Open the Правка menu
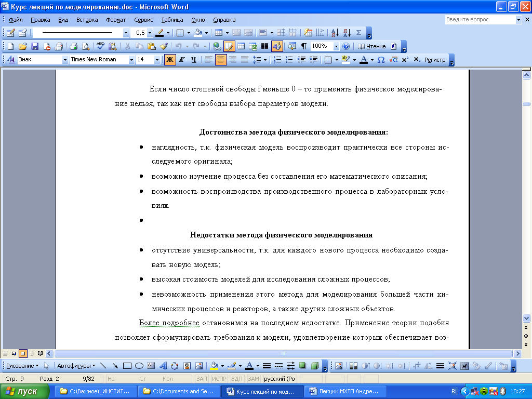The image size is (532, 399). coord(41,20)
